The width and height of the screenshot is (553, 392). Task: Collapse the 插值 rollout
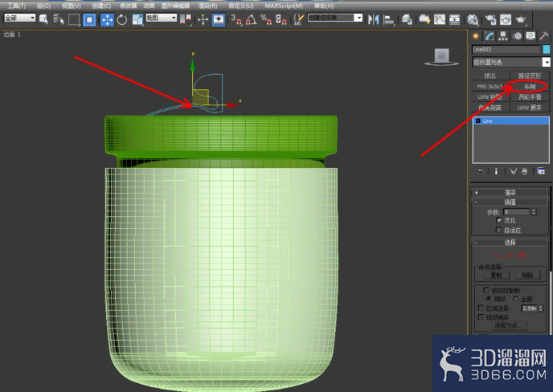[x=510, y=202]
